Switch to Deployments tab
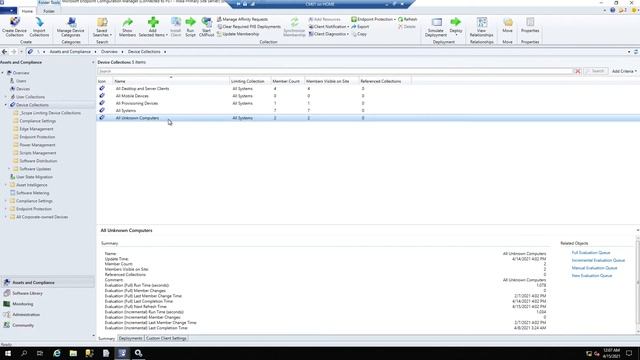640x360 pixels. pyautogui.click(x=131, y=338)
